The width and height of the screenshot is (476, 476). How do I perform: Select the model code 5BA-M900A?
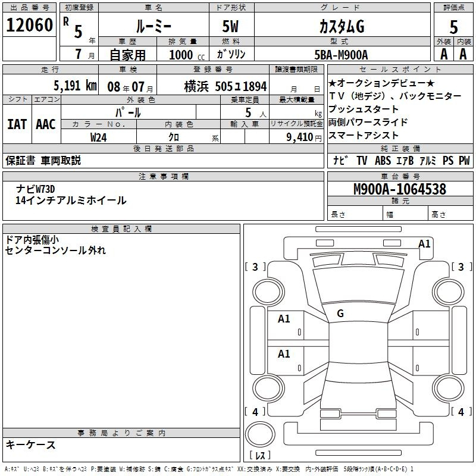click(x=341, y=55)
